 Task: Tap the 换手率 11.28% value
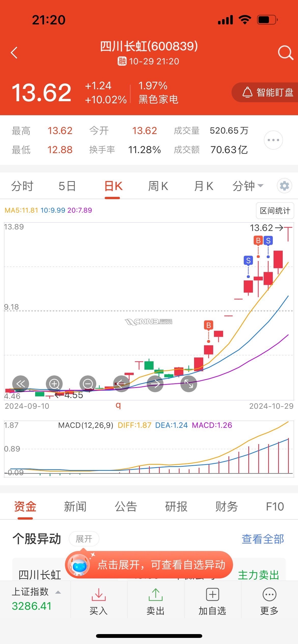click(144, 150)
